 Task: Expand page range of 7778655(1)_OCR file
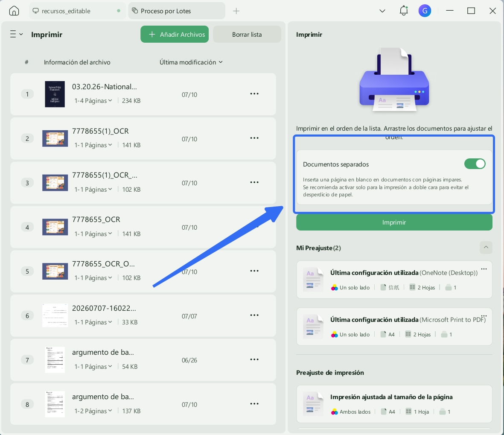pyautogui.click(x=93, y=145)
